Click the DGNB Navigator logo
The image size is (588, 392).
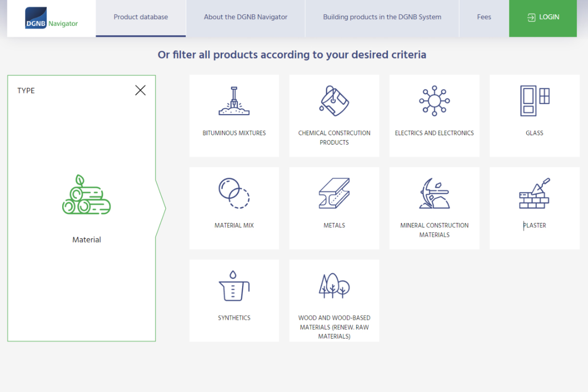pos(51,18)
